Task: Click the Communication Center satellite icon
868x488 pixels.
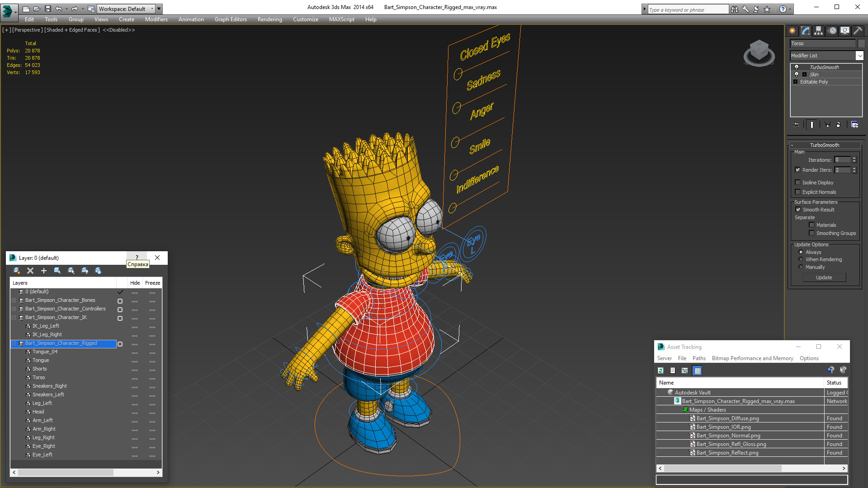Action: pyautogui.click(x=756, y=9)
